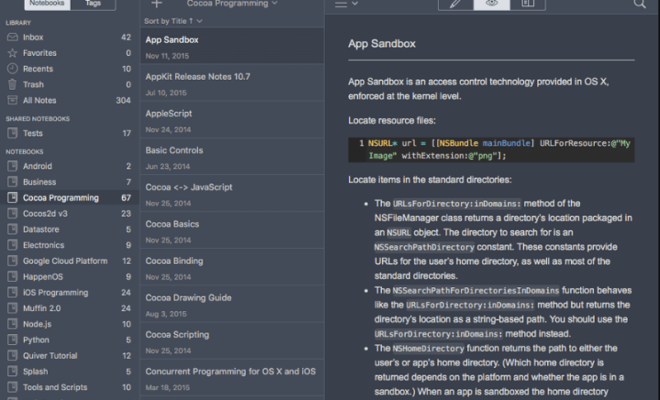The image size is (660, 400).
Task: Click the Cocoa Programming count 67
Action: [x=126, y=198]
